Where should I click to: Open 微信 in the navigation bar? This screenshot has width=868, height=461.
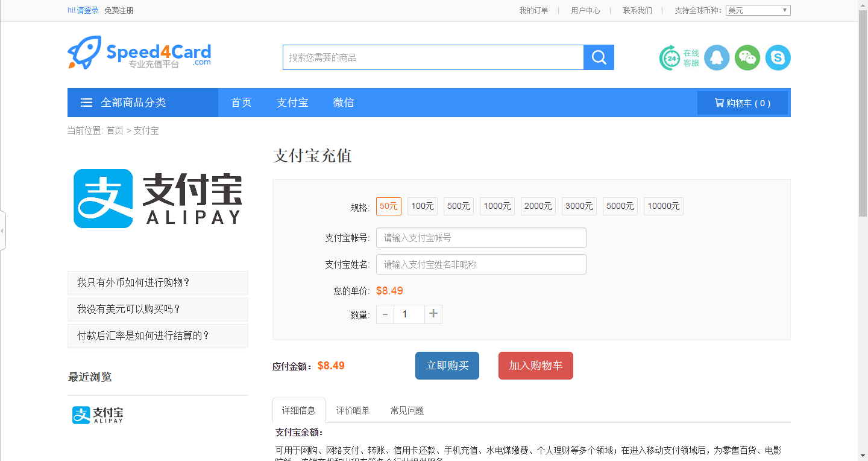pyautogui.click(x=344, y=103)
